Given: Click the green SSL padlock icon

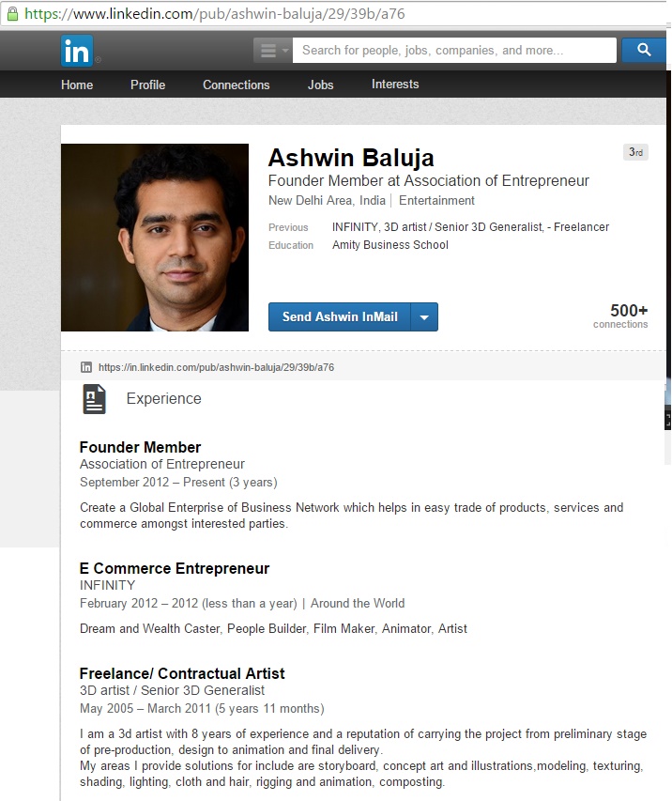Looking at the screenshot, I should pyautogui.click(x=12, y=14).
